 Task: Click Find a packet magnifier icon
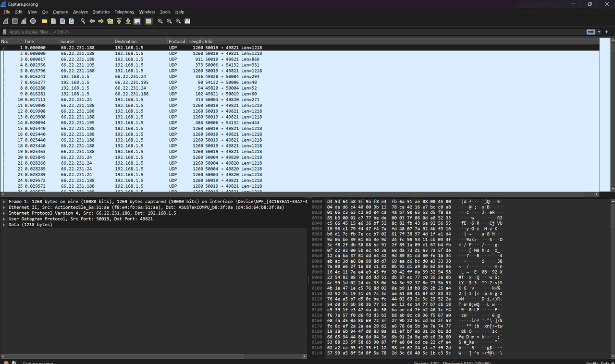click(x=83, y=21)
